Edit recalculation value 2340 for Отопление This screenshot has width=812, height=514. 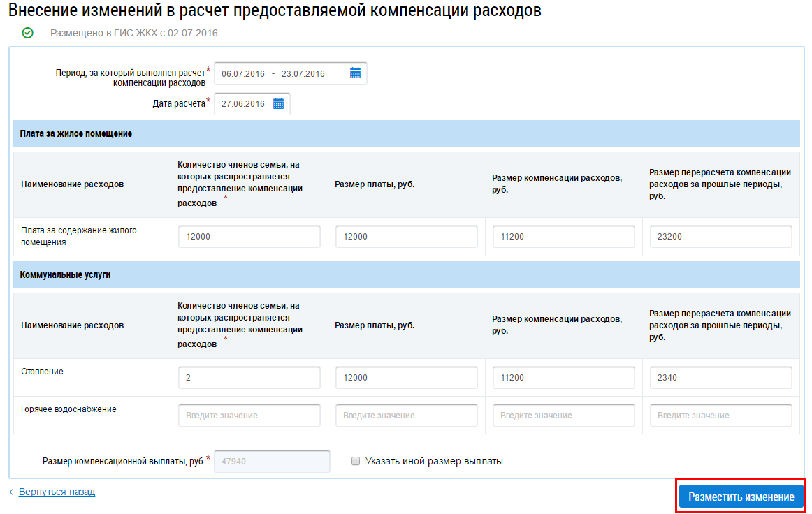pos(720,378)
